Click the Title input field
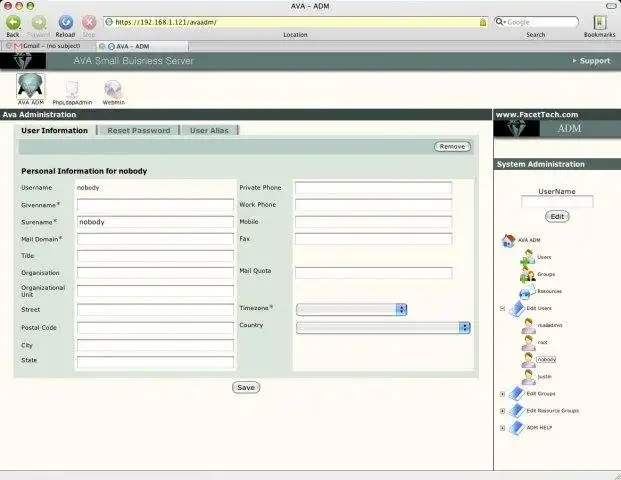 click(x=155, y=256)
